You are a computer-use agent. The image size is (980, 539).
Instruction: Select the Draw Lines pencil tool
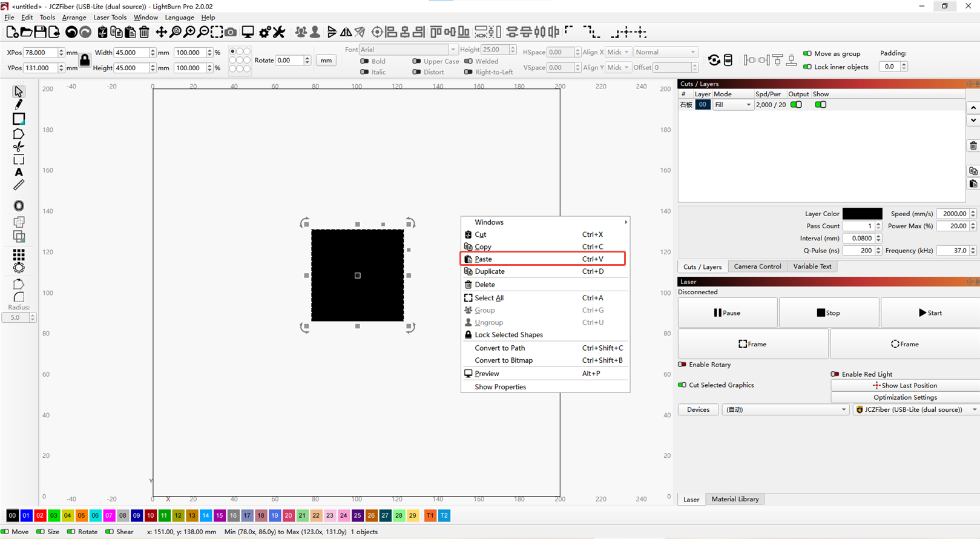click(19, 105)
